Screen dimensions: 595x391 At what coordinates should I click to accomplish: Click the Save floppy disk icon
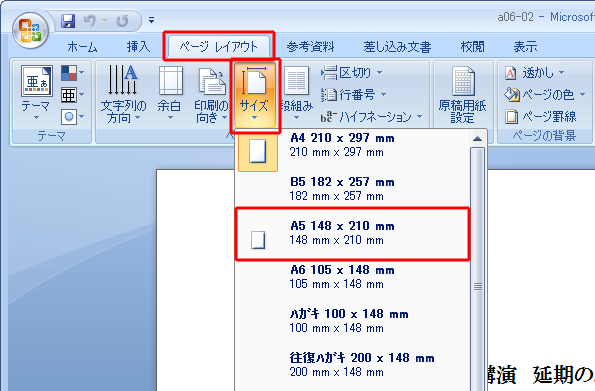tap(68, 20)
